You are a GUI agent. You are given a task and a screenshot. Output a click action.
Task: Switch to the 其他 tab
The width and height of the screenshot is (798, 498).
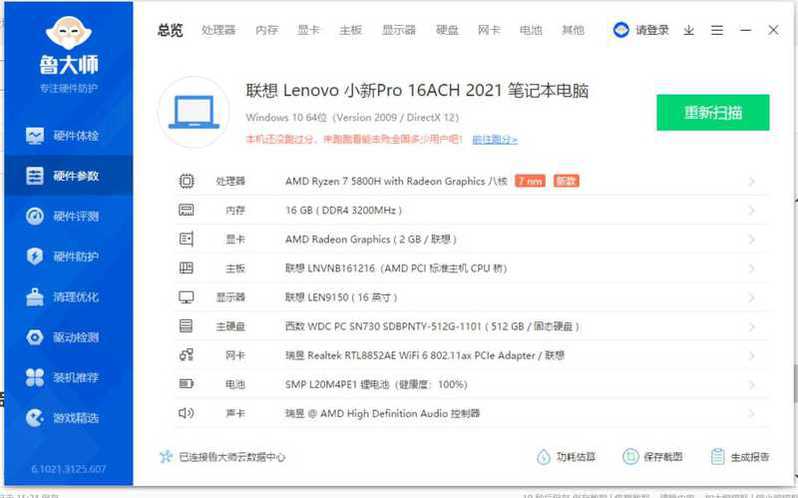pos(573,31)
